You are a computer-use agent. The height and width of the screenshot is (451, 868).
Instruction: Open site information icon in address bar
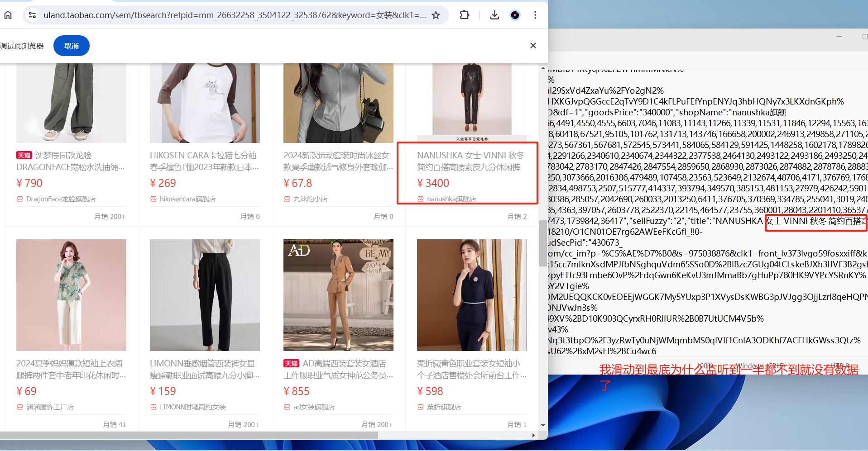point(32,15)
